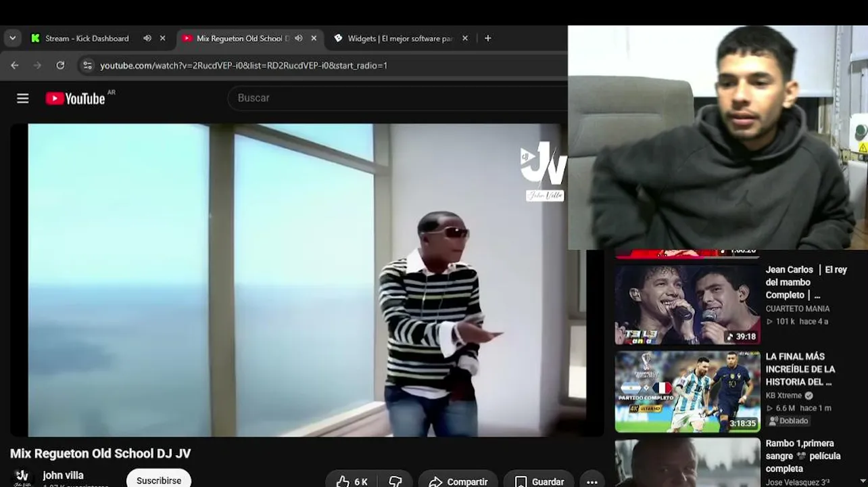Like the video with 6 K likes
Viewport: 868px width, 487px height.
tap(352, 481)
